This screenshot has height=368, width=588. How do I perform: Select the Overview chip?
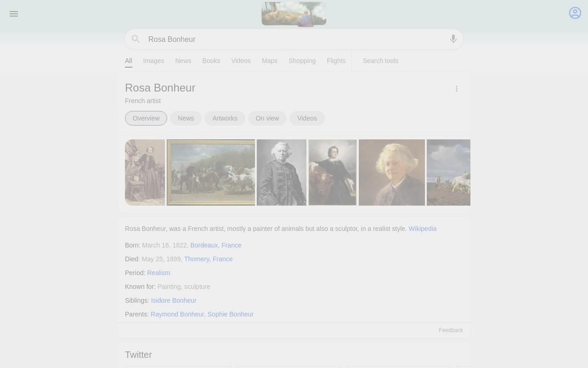[x=146, y=118]
